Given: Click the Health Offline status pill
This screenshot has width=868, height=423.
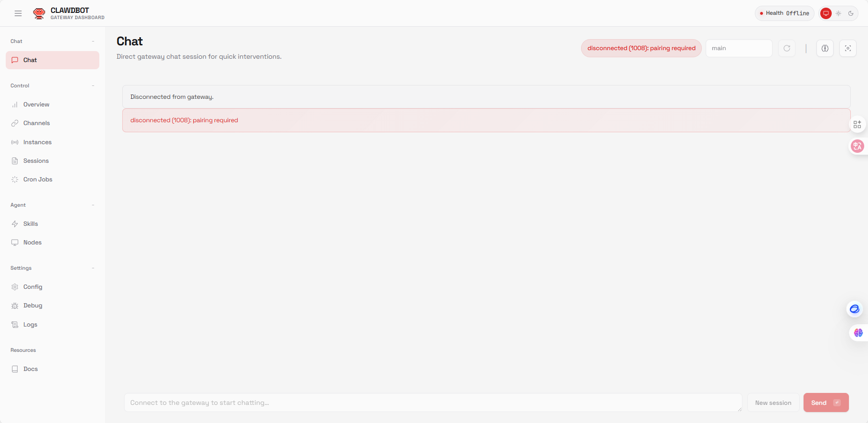Looking at the screenshot, I should pos(784,13).
